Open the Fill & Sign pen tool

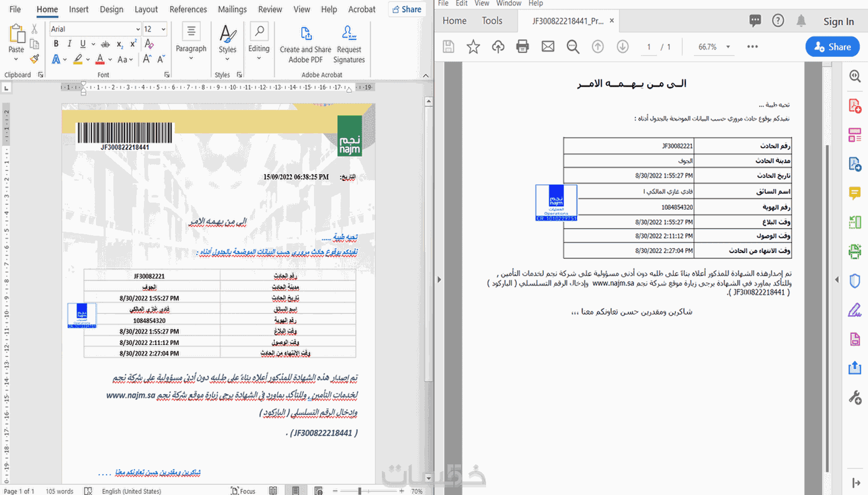click(855, 310)
